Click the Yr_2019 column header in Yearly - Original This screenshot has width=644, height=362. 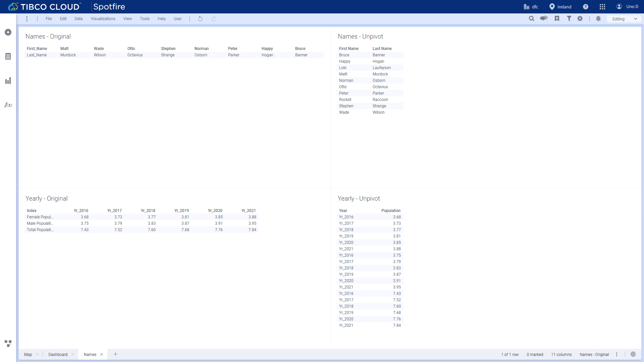click(181, 211)
